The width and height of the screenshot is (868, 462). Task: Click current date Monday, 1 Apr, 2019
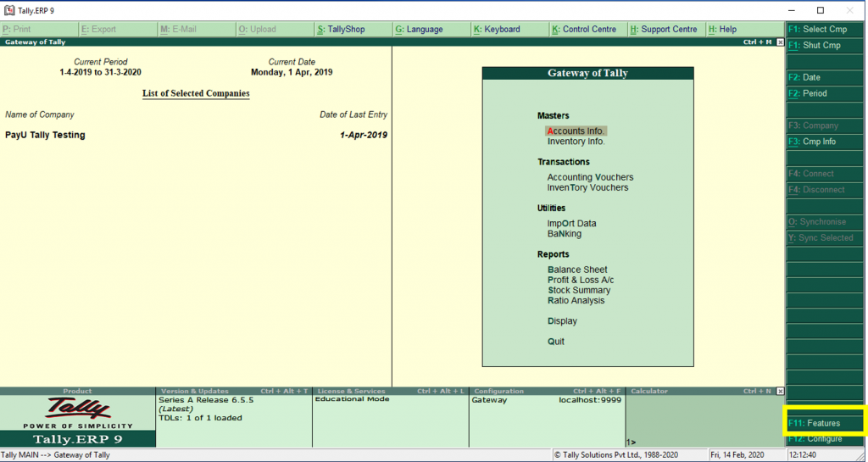pos(292,73)
